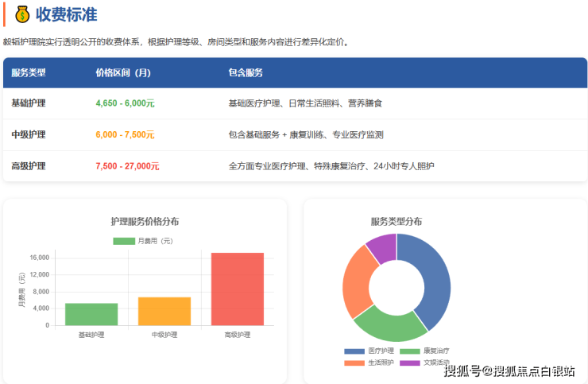
Task: Click the 包含服务 column header
Action: click(x=246, y=72)
